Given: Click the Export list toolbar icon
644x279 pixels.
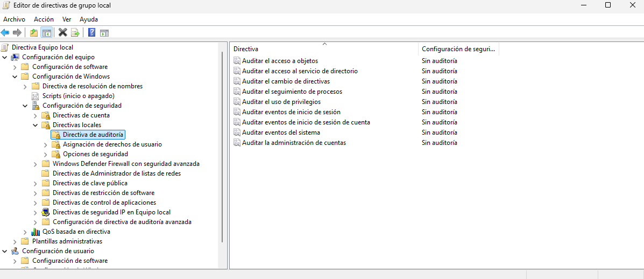Looking at the screenshot, I should click(75, 32).
